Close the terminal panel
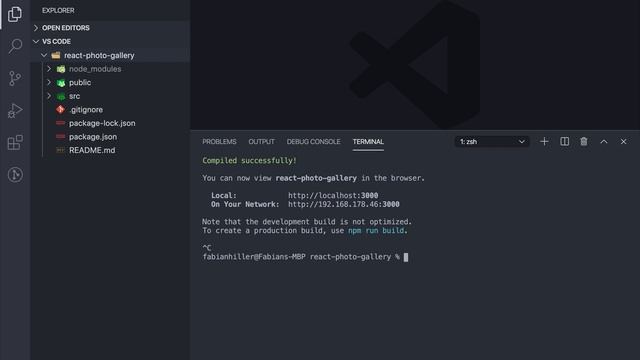The height and width of the screenshot is (360, 640). point(623,142)
